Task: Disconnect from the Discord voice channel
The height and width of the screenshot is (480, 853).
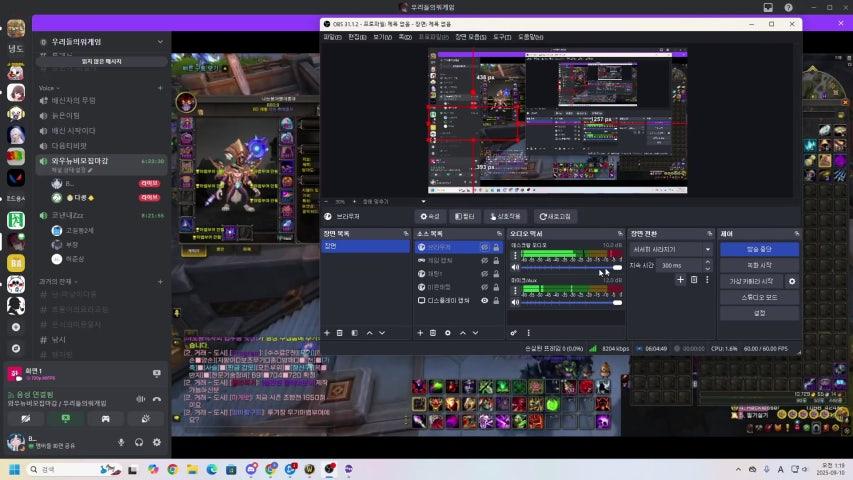Action: point(157,399)
